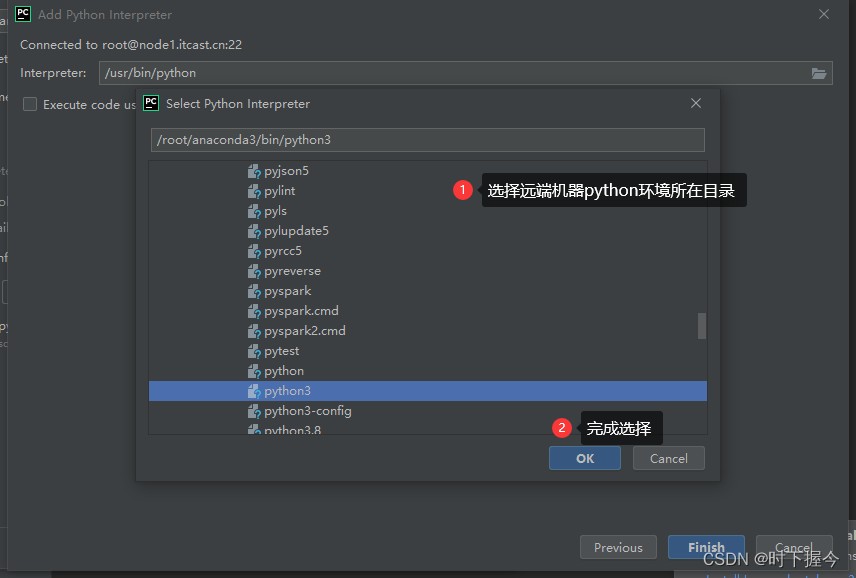Close the Select Python Interpreter dialog
Viewport: 856px width, 578px height.
(x=696, y=103)
